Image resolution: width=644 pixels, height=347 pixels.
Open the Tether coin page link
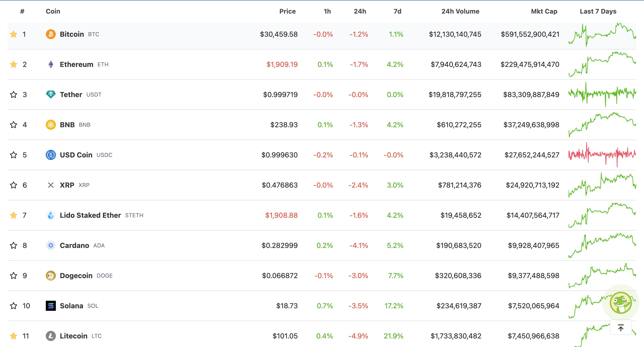pos(71,95)
